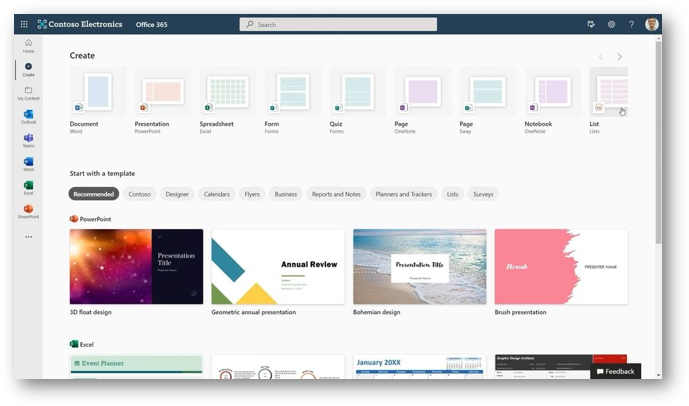This screenshot has height=406, width=689.
Task: Select the Recommended template filter
Action: [94, 194]
